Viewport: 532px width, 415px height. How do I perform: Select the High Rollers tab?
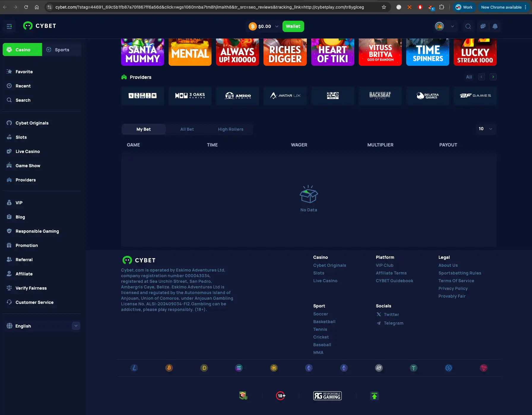(231, 129)
